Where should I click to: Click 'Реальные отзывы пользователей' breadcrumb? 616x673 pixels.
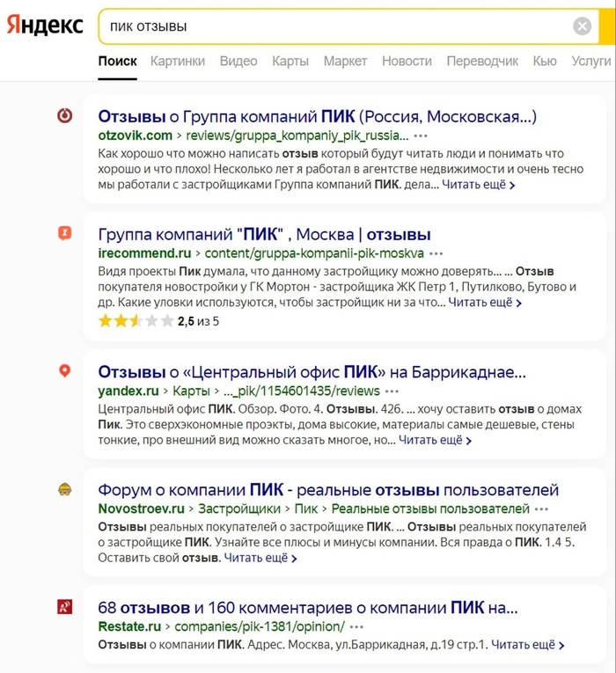[430, 508]
